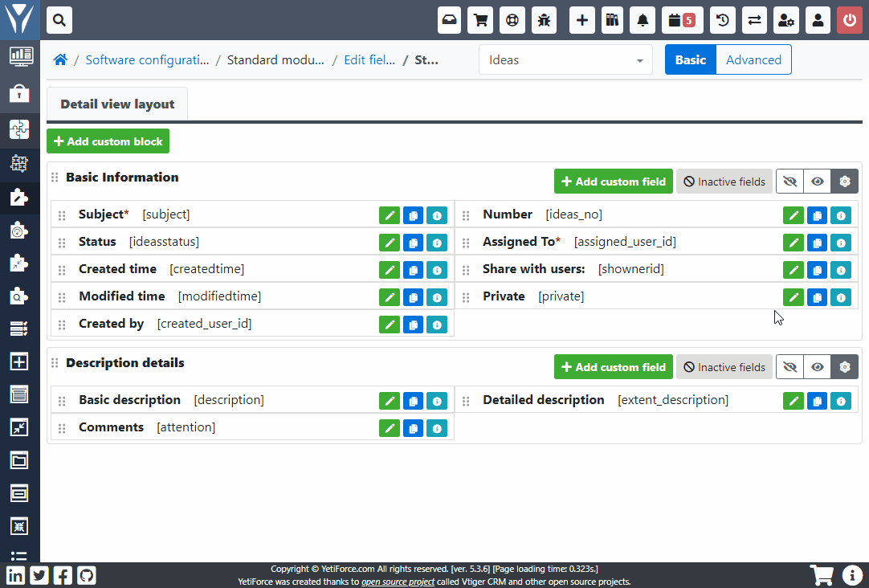Viewport: 869px width, 588px height.
Task: Open the lock sidebar icon
Action: (19, 93)
